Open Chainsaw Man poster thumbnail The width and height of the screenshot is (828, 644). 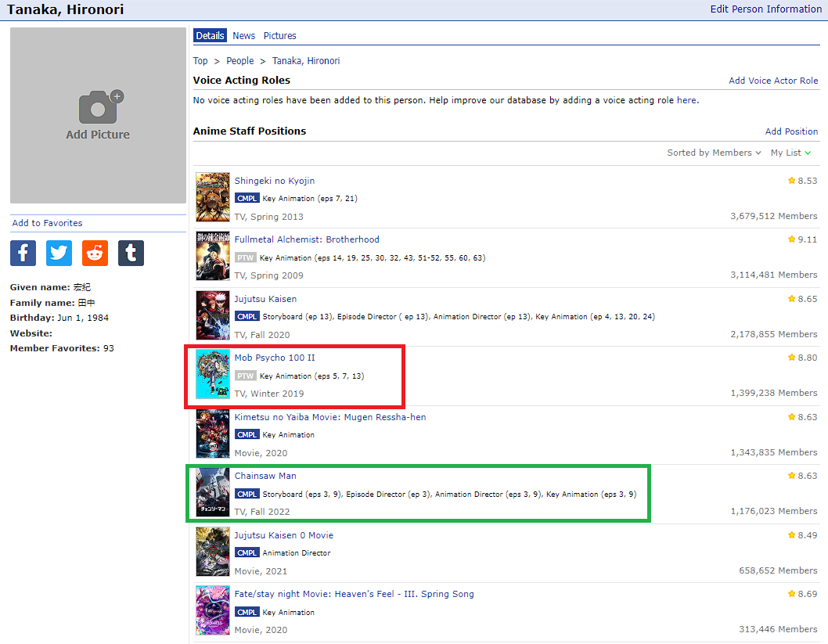(213, 493)
